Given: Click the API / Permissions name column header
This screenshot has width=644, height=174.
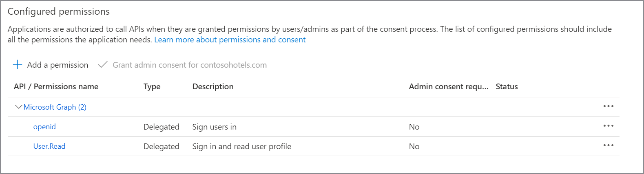Looking at the screenshot, I should pos(56,86).
